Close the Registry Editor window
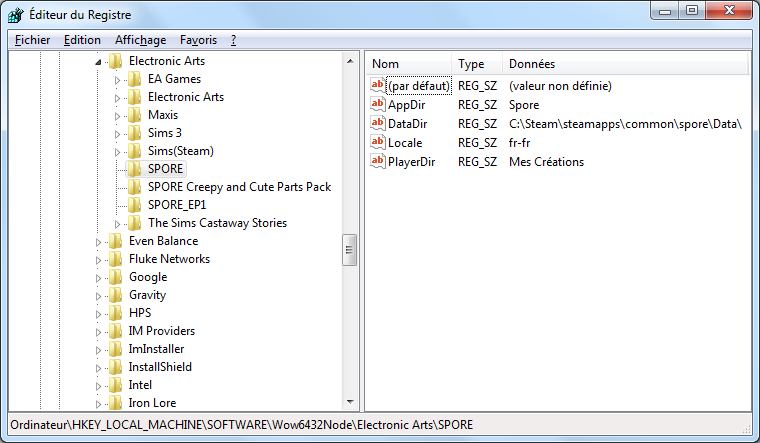Image resolution: width=760 pixels, height=443 pixels. pyautogui.click(x=729, y=11)
